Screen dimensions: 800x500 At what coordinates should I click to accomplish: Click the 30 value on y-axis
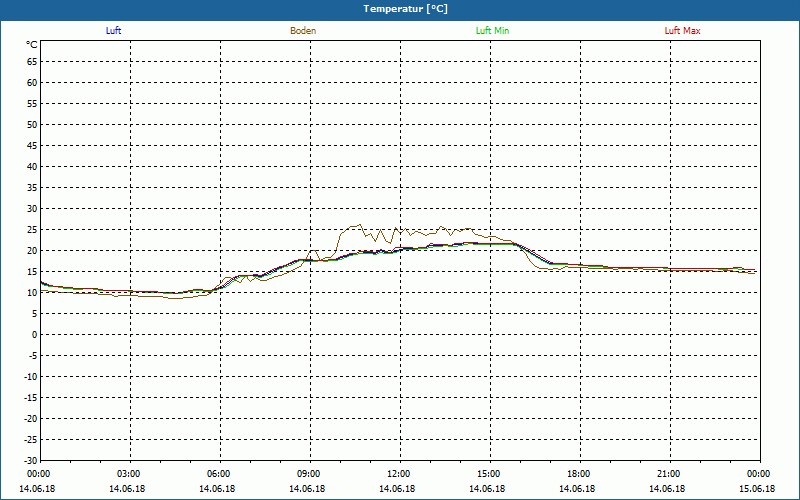pos(32,209)
